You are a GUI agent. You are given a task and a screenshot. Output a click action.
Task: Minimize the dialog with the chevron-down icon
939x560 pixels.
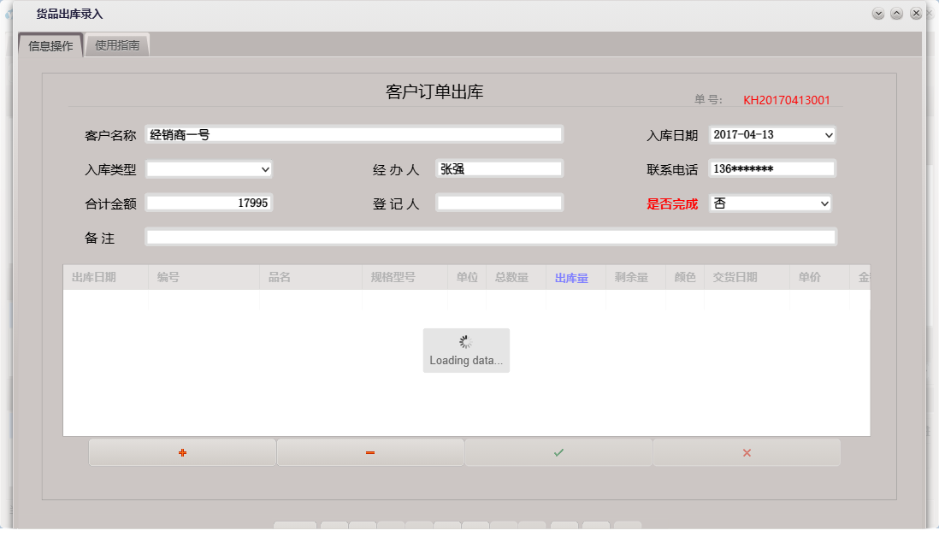point(877,13)
